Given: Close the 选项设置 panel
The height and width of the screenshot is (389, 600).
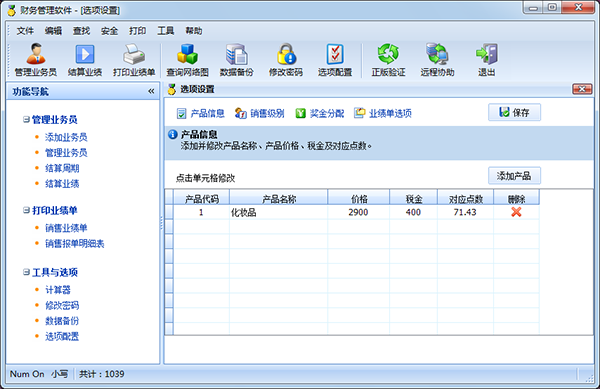Looking at the screenshot, I should (582, 89).
